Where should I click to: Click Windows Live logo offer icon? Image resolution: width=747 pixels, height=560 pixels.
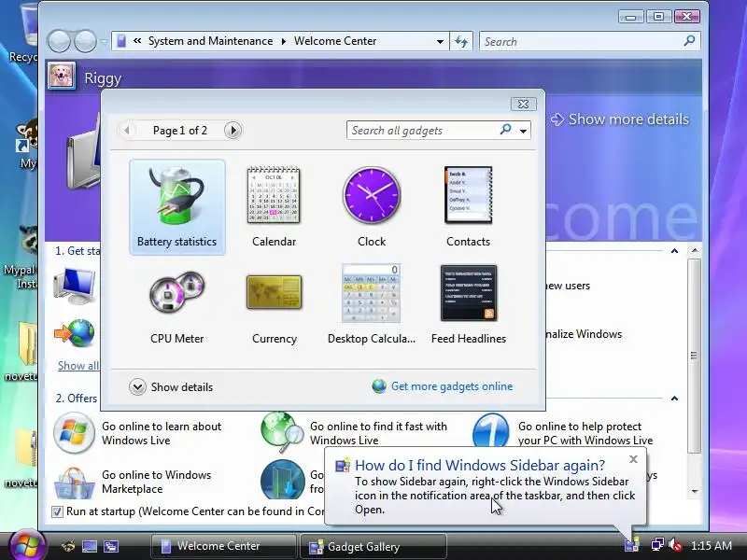click(74, 433)
